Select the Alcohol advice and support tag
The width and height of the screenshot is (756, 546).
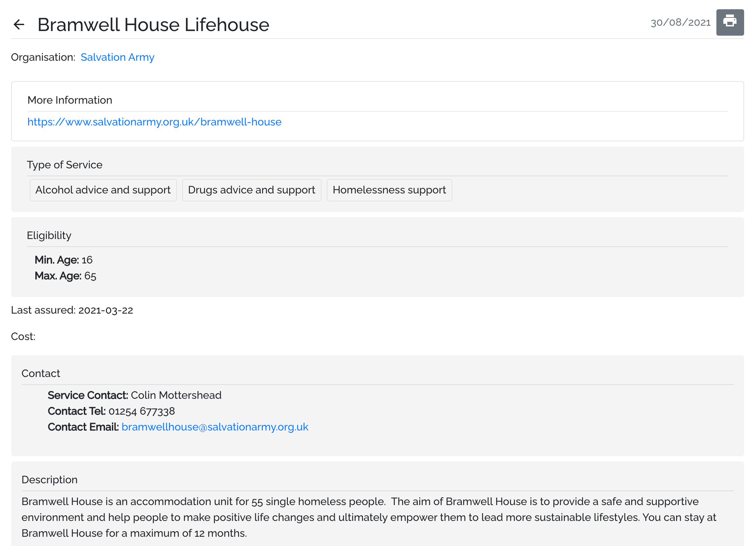click(103, 190)
